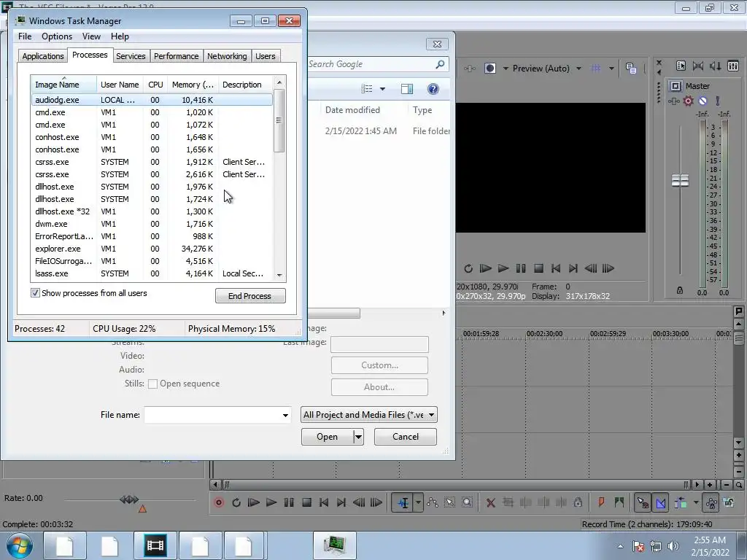The width and height of the screenshot is (747, 560).
Task: Switch to Applications tab in Task Manager
Action: [43, 56]
